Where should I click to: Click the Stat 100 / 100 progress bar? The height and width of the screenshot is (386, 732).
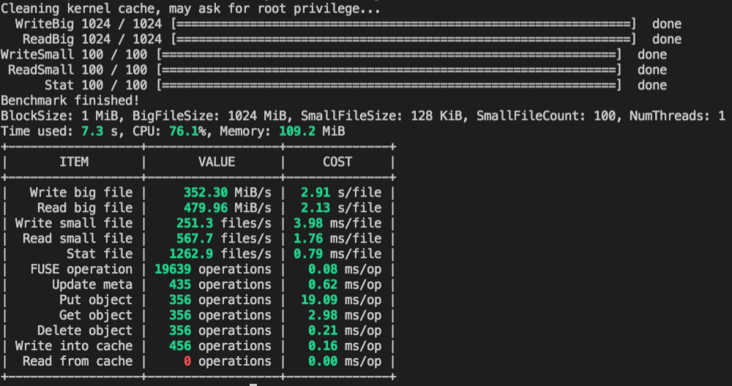tap(389, 85)
